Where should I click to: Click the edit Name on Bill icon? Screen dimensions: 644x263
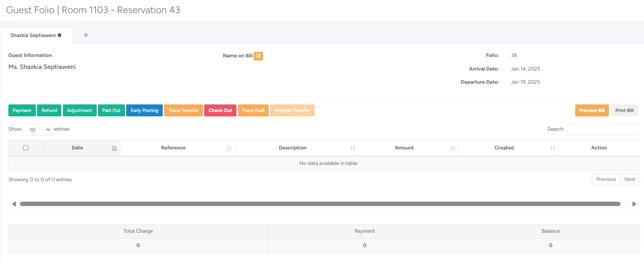258,56
